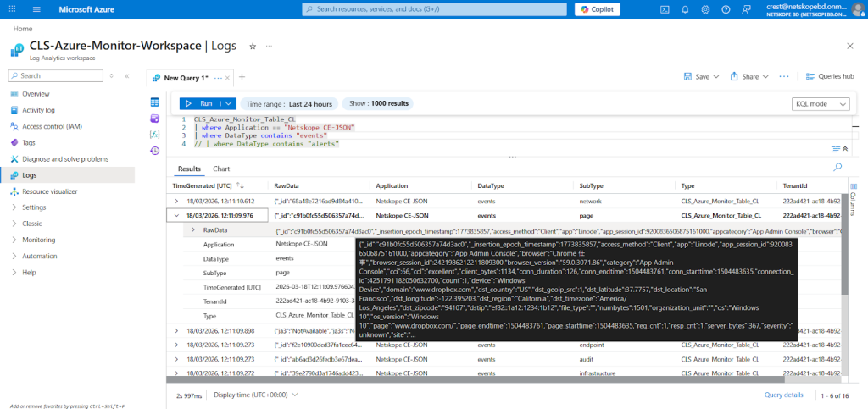The height and width of the screenshot is (409, 868).
Task: Favorite the workspace with the star icon
Action: click(x=253, y=47)
